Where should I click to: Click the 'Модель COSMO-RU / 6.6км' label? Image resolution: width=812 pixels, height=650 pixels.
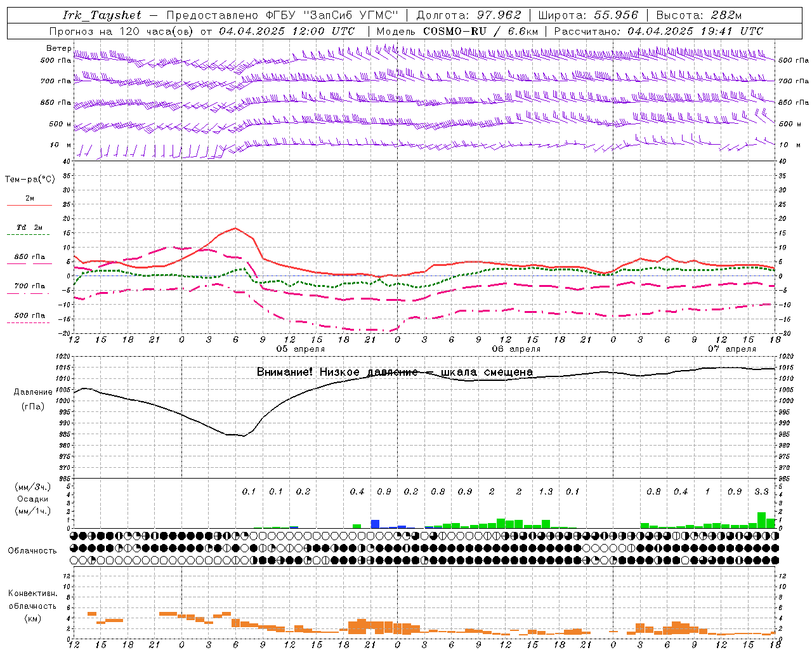[457, 31]
